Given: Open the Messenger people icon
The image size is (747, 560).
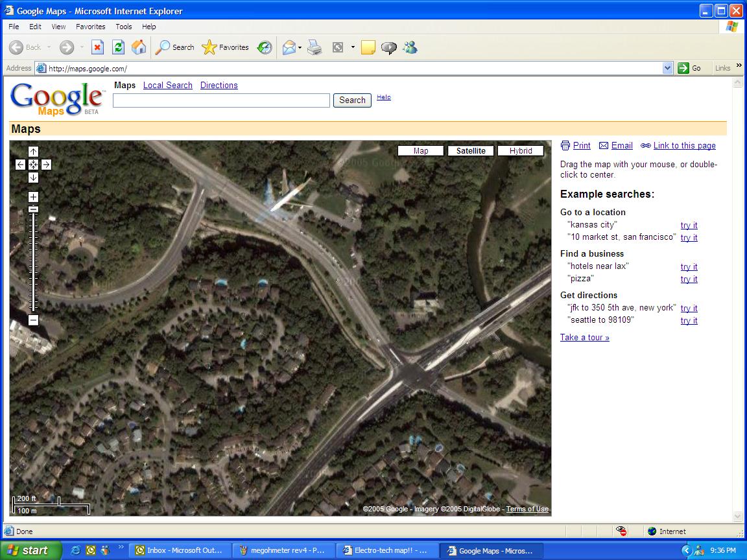Looking at the screenshot, I should click(x=410, y=47).
